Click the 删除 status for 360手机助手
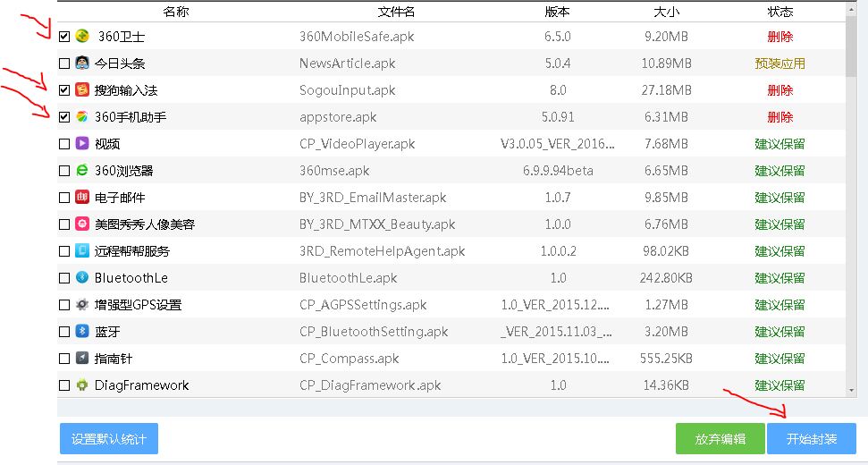Screen dimensions: 868x465 point(780,117)
